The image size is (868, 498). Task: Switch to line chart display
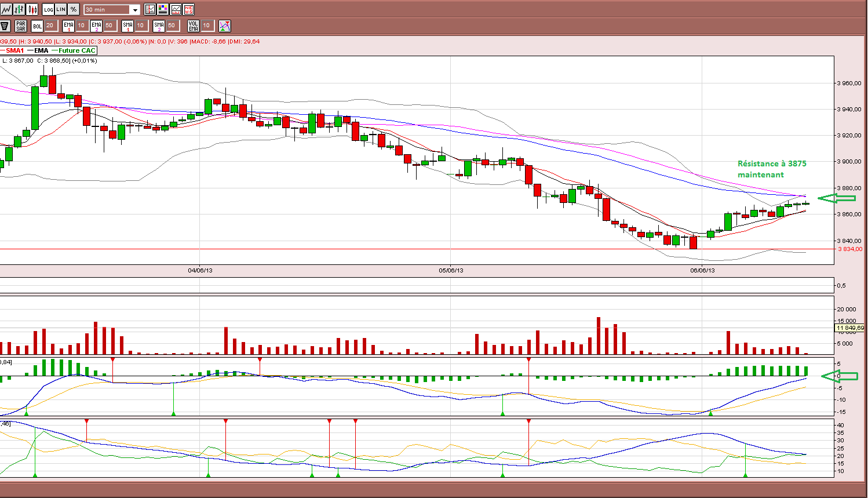[x=6, y=9]
